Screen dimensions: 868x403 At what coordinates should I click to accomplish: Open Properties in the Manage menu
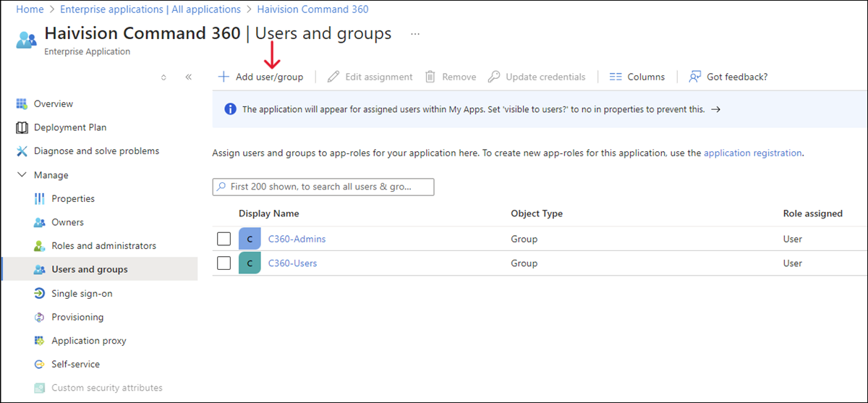(73, 199)
